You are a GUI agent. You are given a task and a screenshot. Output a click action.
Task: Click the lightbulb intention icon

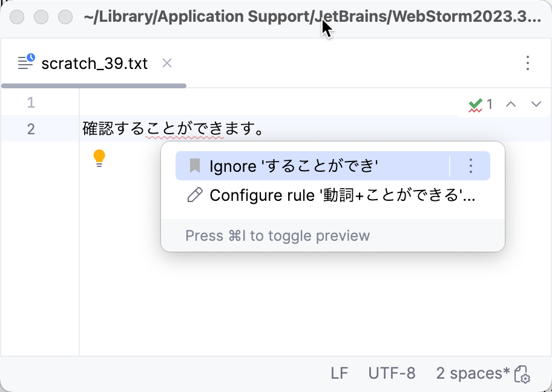tap(99, 157)
